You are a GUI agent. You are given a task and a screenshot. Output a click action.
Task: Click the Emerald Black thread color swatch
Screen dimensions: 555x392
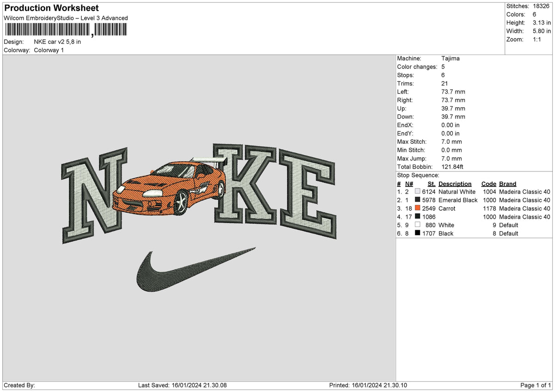(x=418, y=200)
